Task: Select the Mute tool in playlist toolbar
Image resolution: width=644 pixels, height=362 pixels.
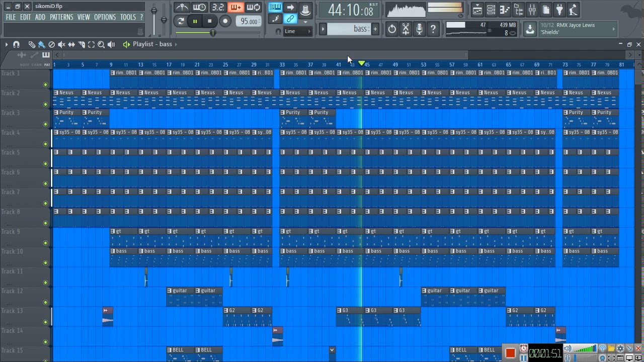Action: [61, 44]
